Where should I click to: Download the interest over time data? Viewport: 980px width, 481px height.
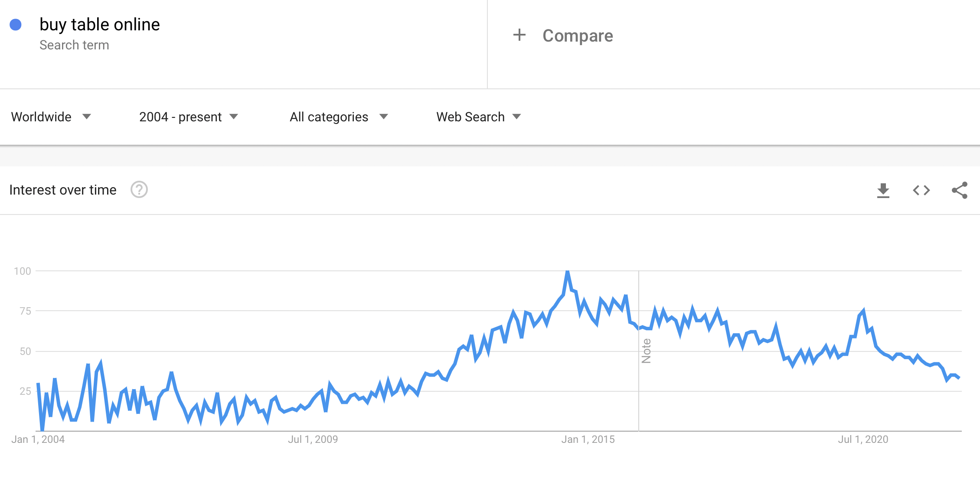point(883,190)
